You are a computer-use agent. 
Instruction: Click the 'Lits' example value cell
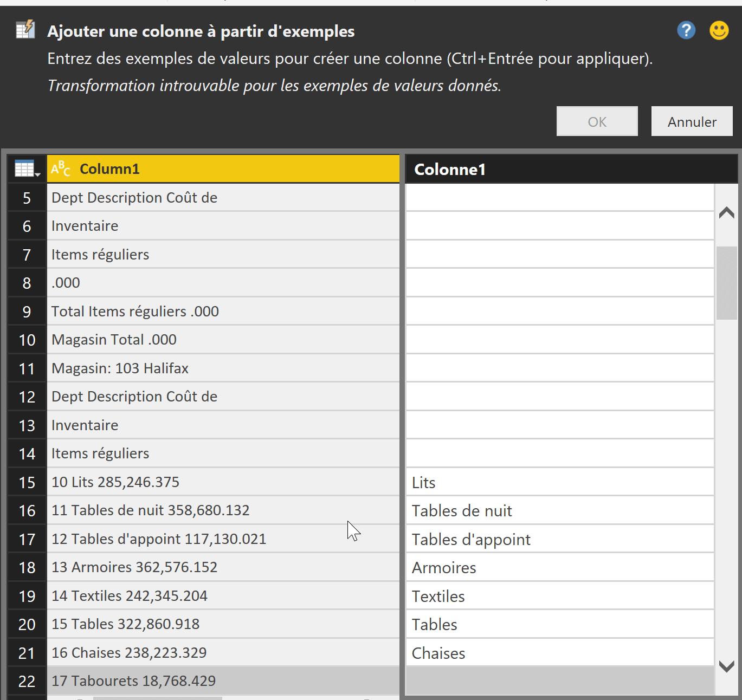click(x=559, y=482)
